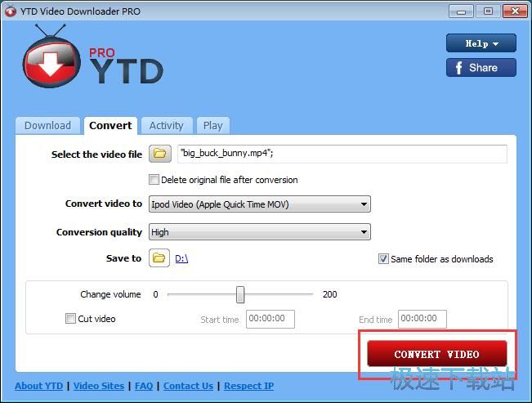Close the YTD Video Downloader window
Viewport: 532px width, 403px height.
[515, 11]
